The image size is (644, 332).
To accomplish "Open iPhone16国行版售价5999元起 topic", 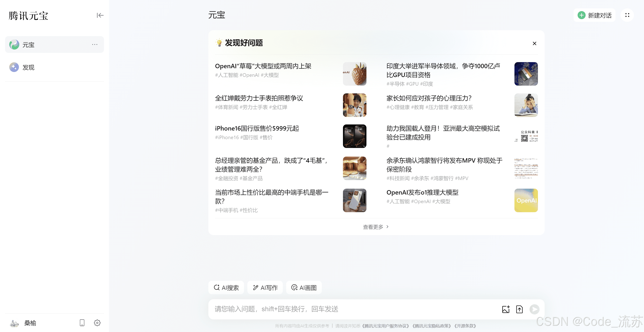I will coord(257,128).
